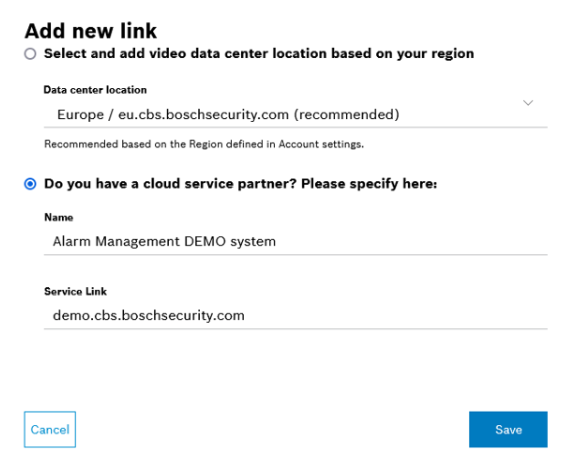Click the 'Data center location' field label
Viewport: 574px width, 458px height.
click(x=95, y=90)
